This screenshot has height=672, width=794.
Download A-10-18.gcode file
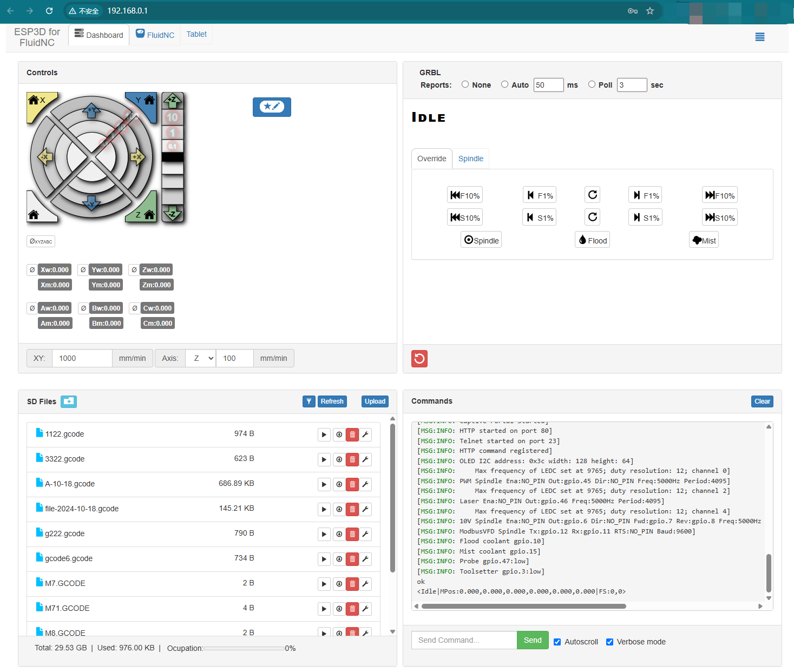coord(339,484)
